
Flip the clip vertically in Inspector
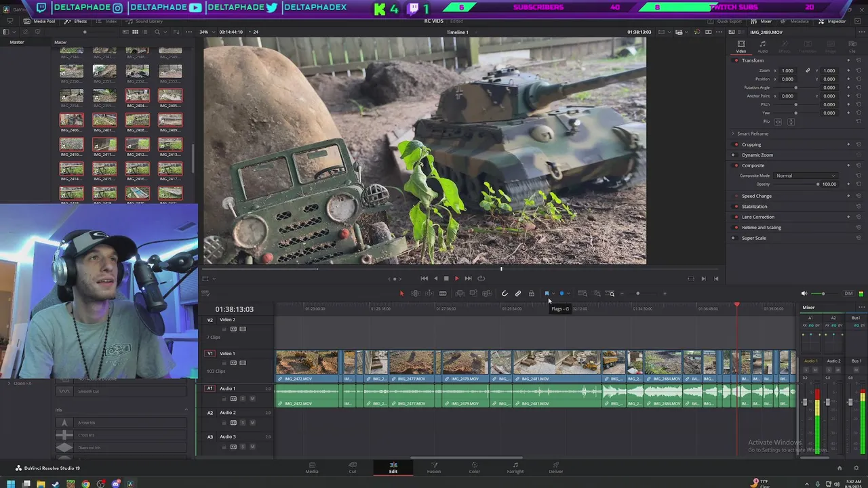[791, 122]
